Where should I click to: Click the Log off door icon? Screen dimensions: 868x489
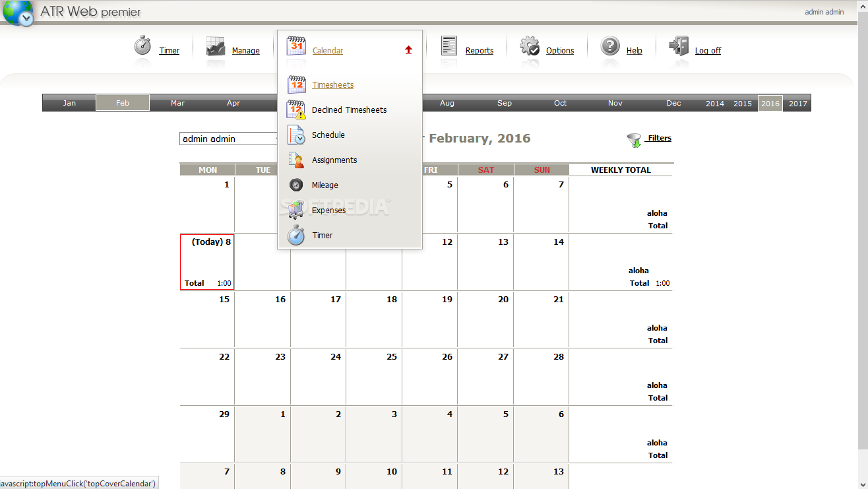679,46
